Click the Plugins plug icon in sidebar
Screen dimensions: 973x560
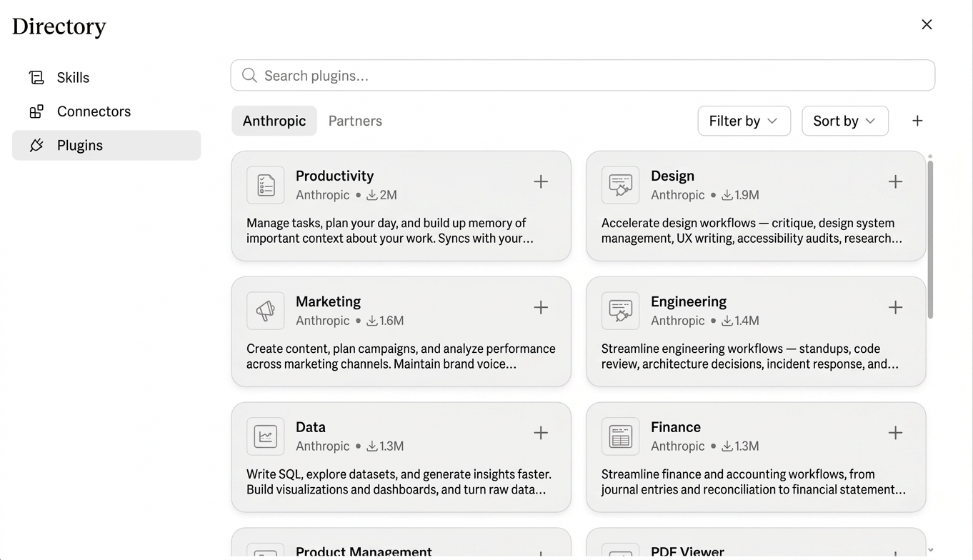point(36,145)
